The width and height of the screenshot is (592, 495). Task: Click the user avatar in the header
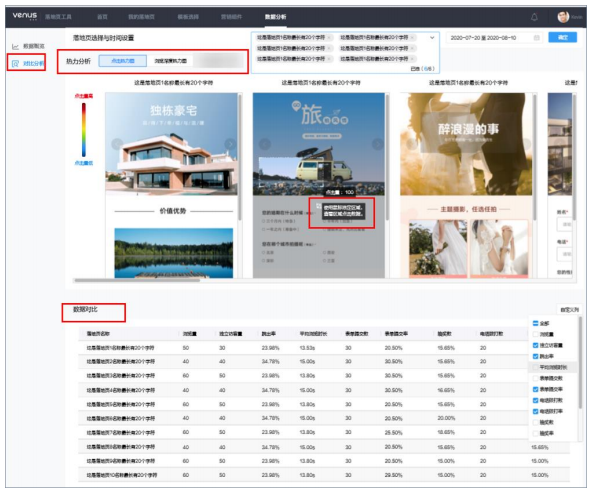pos(563,17)
